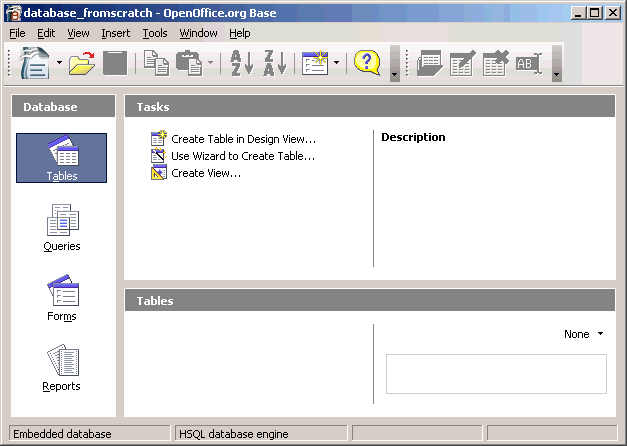
Task: Click the Open folder toolbar icon
Action: tap(82, 63)
